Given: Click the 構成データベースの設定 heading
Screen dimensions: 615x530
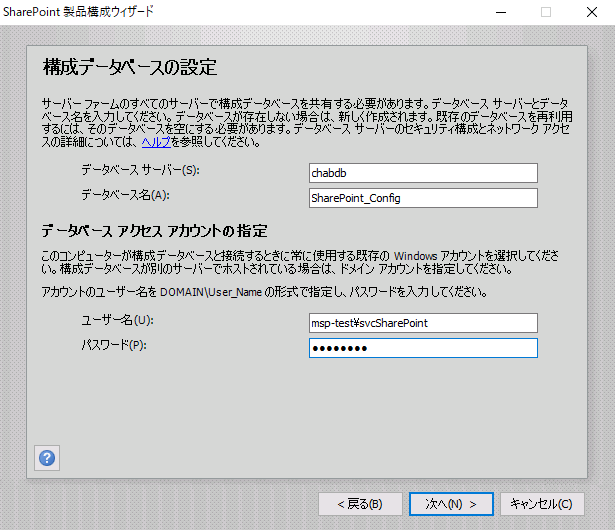Looking at the screenshot, I should tap(130, 67).
